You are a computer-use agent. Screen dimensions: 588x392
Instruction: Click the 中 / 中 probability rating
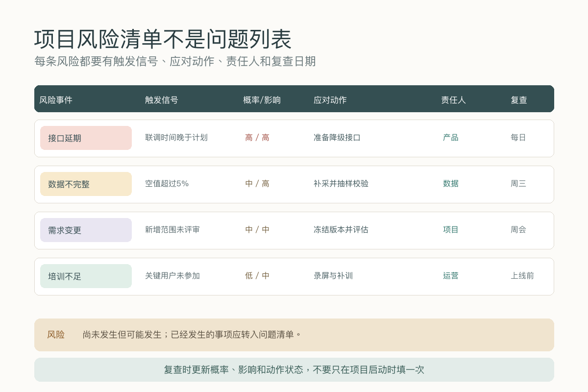(257, 230)
